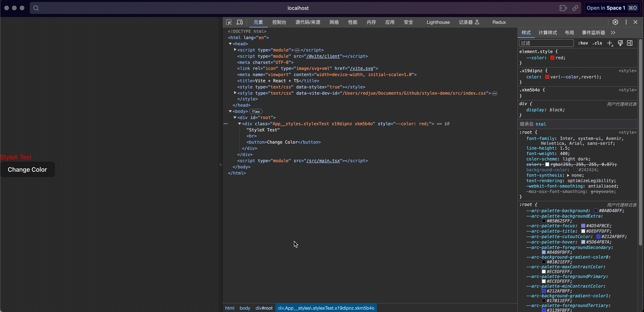Toggle the device toolbar icon
Screen dimensions: 644x312
240,22
